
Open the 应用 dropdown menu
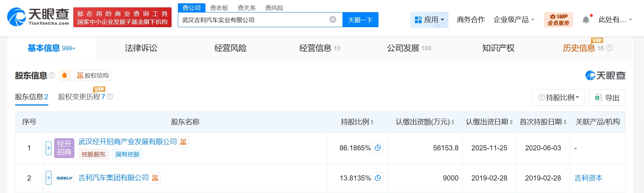429,20
